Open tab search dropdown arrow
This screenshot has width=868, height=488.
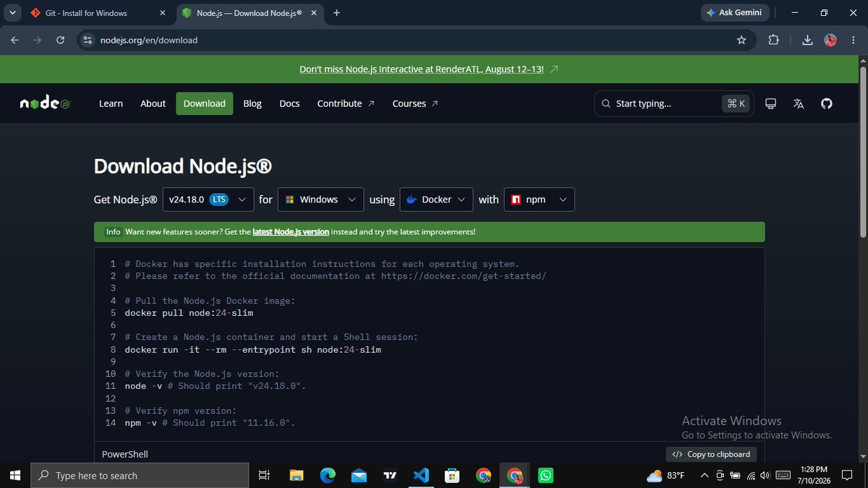tap(12, 13)
